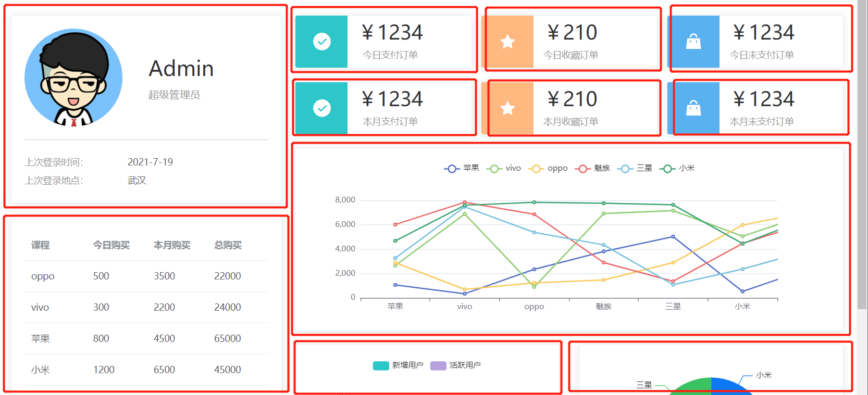
Task: Click the 今日支付订单 card label
Action: pyautogui.click(x=390, y=55)
